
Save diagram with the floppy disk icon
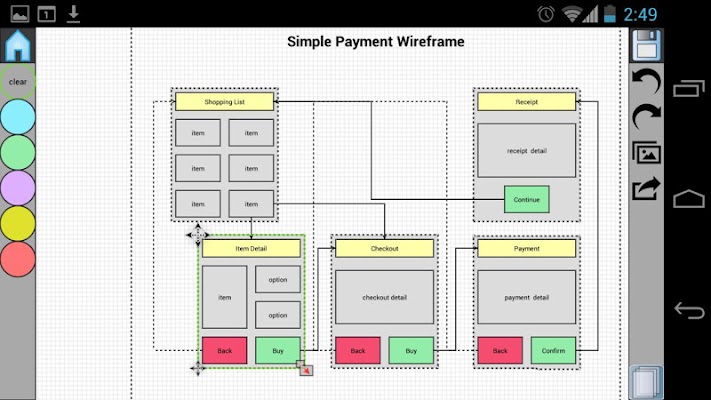(646, 45)
